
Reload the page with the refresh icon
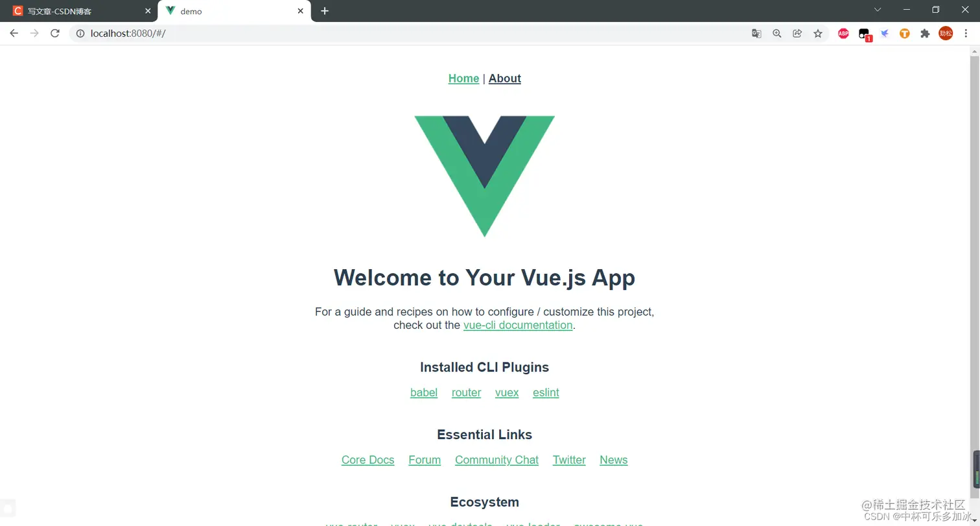click(x=55, y=33)
